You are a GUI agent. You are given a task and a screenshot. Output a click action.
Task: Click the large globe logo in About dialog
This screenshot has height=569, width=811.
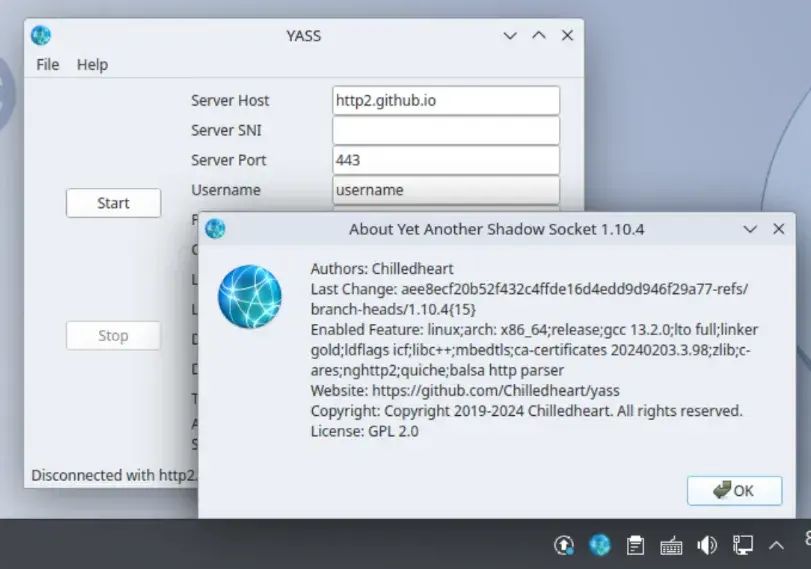point(250,297)
